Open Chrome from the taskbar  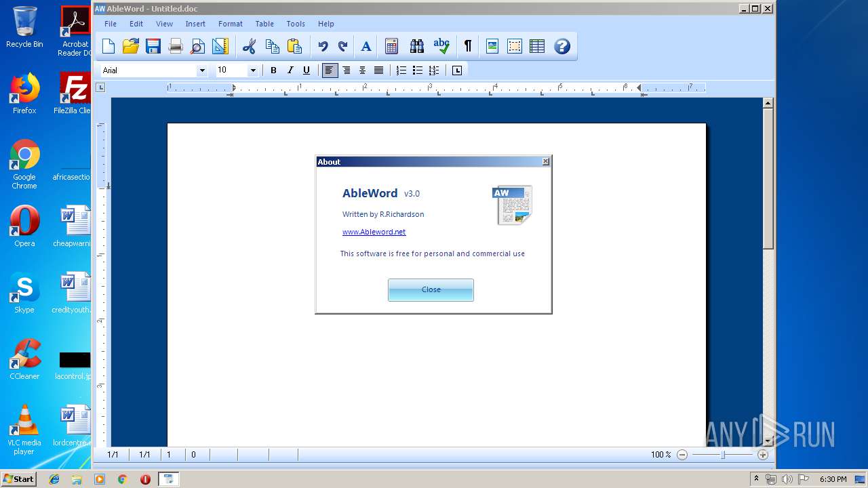tap(122, 479)
